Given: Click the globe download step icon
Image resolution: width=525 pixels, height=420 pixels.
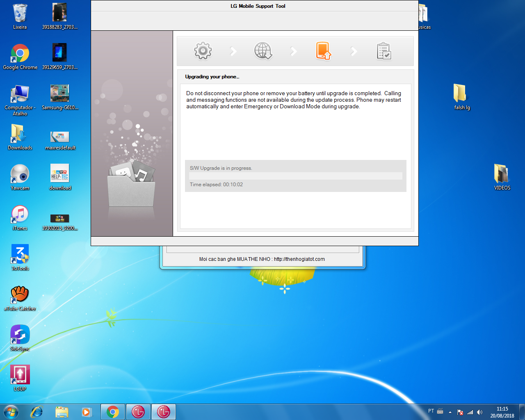Looking at the screenshot, I should pos(263,51).
